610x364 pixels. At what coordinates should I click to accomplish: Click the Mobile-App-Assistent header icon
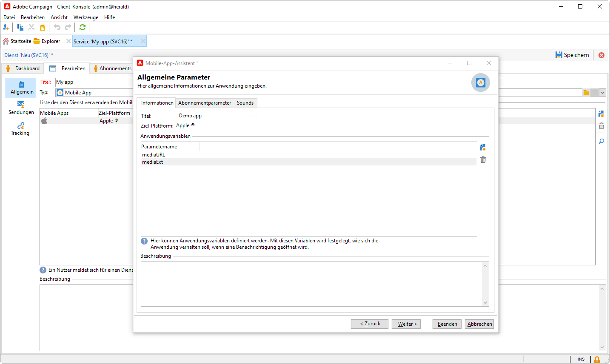pos(481,82)
